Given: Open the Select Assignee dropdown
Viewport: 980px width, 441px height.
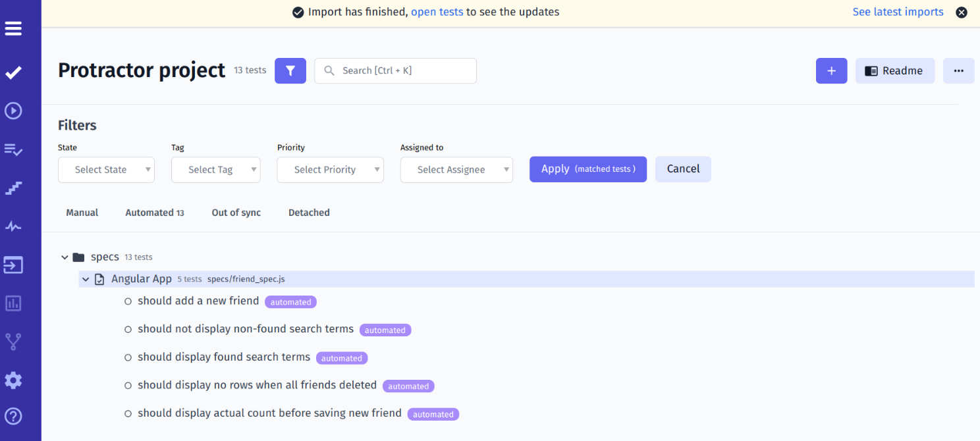Looking at the screenshot, I should (x=456, y=170).
